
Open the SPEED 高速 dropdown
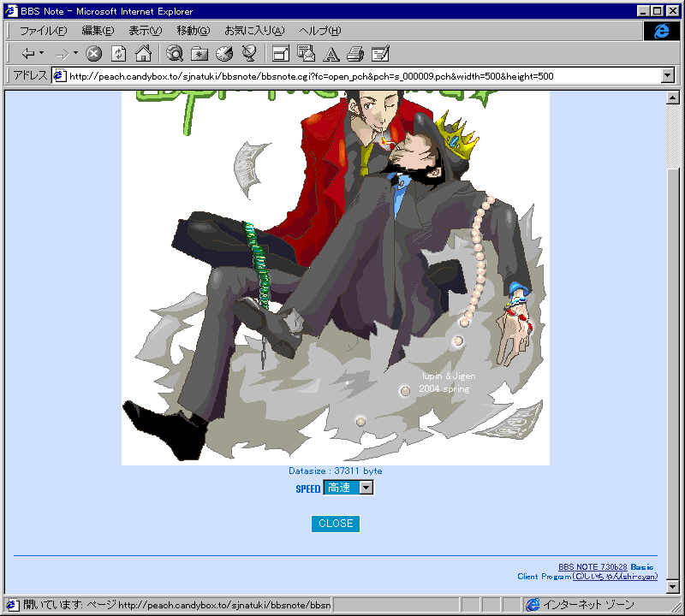point(348,488)
